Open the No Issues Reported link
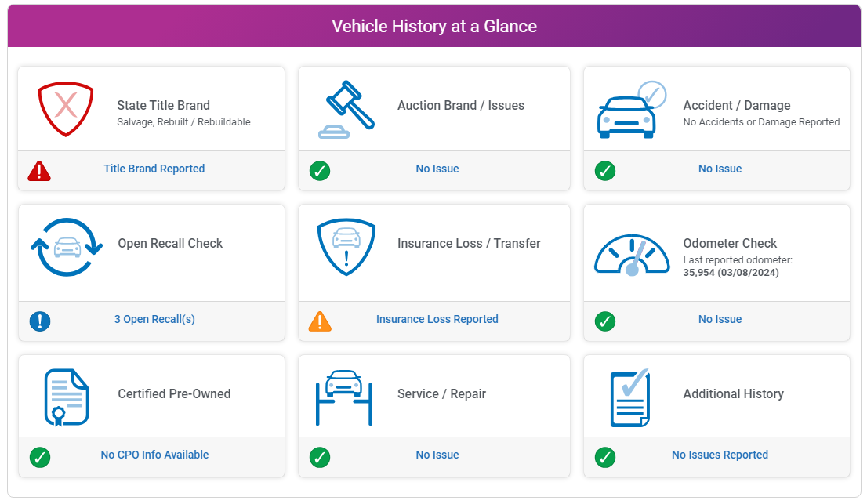The height and width of the screenshot is (504, 867). (720, 455)
